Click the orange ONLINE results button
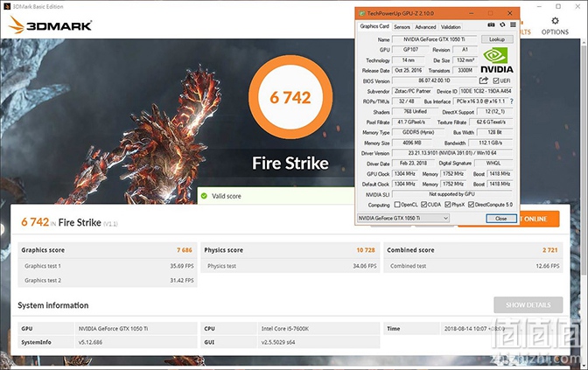The height and width of the screenshot is (370, 588). tap(538, 219)
